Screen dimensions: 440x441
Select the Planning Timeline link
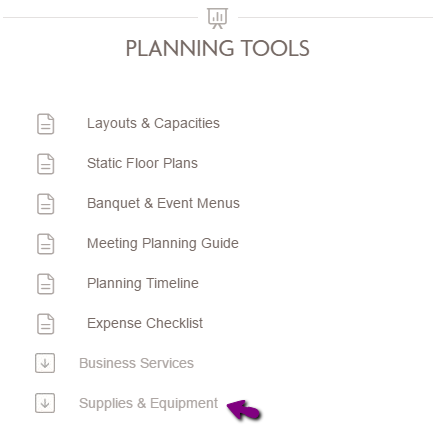point(143,284)
